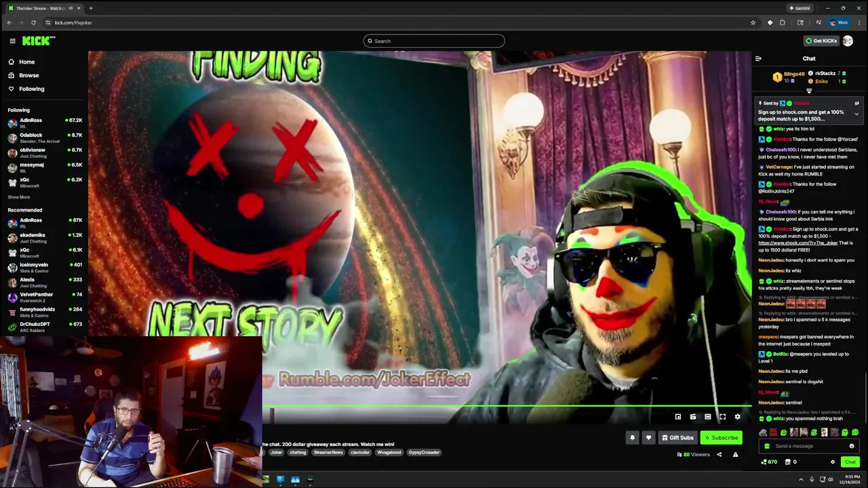Open browser extensions puzzle icon
Screen dimensions: 868x488
[782, 22]
